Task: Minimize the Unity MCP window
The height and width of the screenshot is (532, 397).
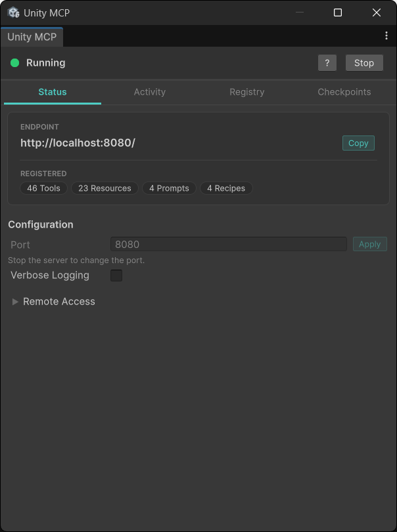Action: pyautogui.click(x=300, y=12)
